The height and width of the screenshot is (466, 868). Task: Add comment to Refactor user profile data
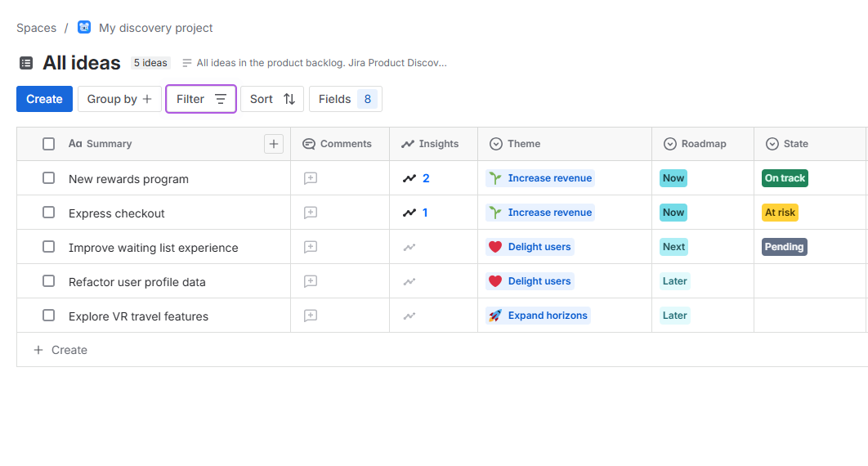(311, 281)
